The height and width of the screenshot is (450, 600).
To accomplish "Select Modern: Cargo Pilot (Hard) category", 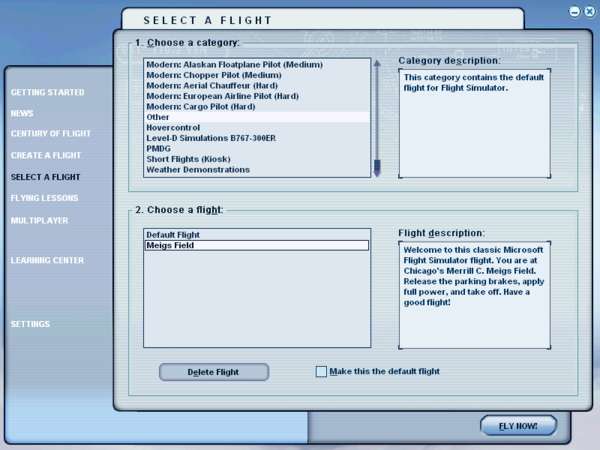I will pos(256,106).
